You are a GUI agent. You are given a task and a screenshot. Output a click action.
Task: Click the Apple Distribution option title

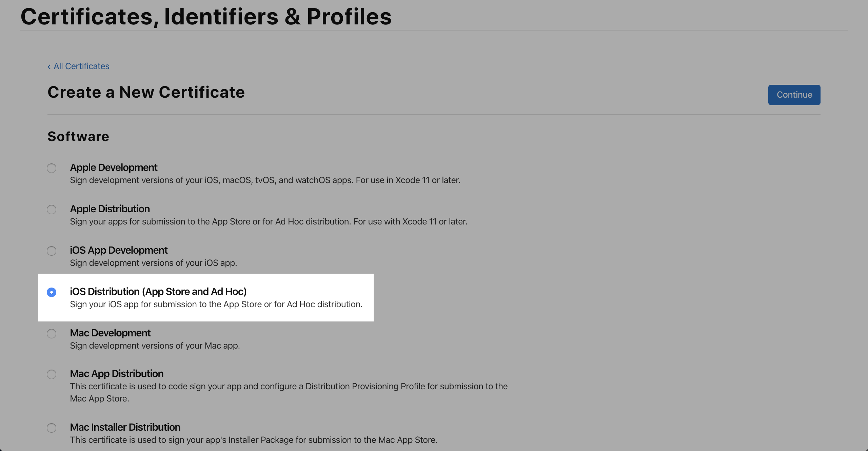coord(110,209)
